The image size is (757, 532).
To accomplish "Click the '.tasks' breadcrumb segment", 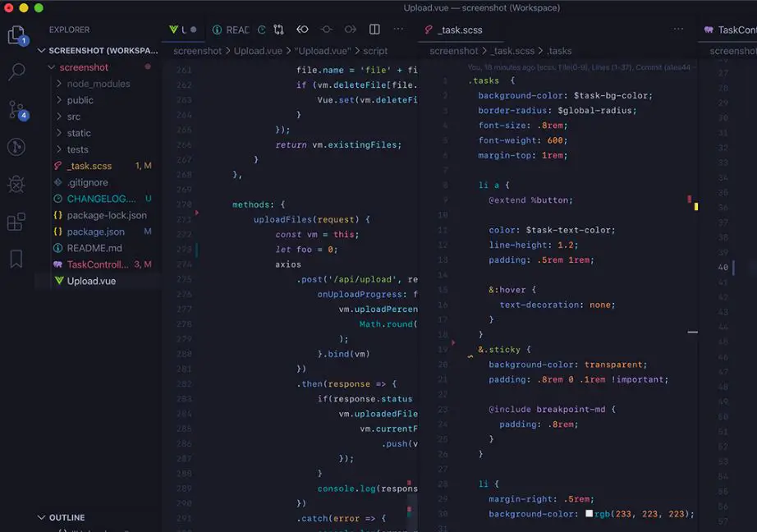I will 559,51.
